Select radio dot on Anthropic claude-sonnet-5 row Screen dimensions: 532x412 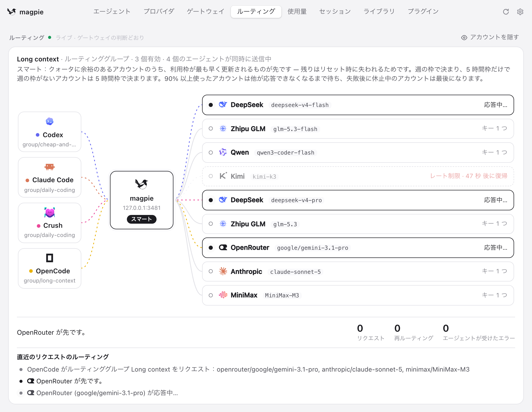(211, 271)
